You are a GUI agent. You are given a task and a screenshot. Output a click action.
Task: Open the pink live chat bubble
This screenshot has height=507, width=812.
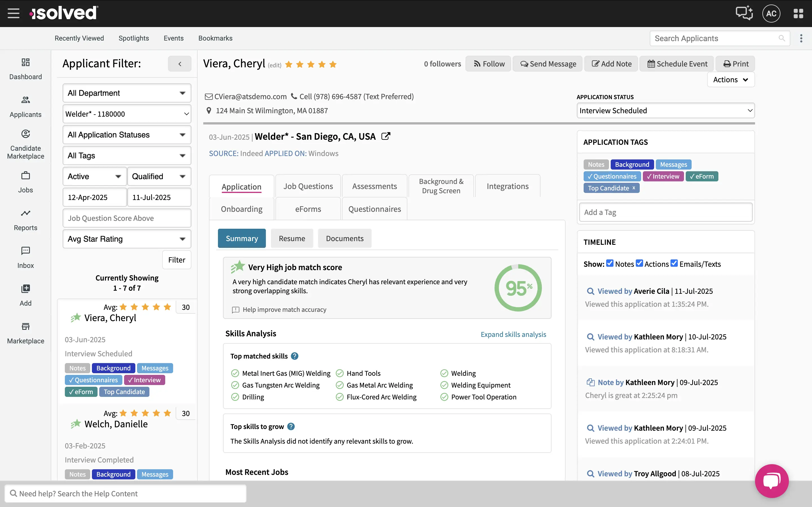pos(771,481)
